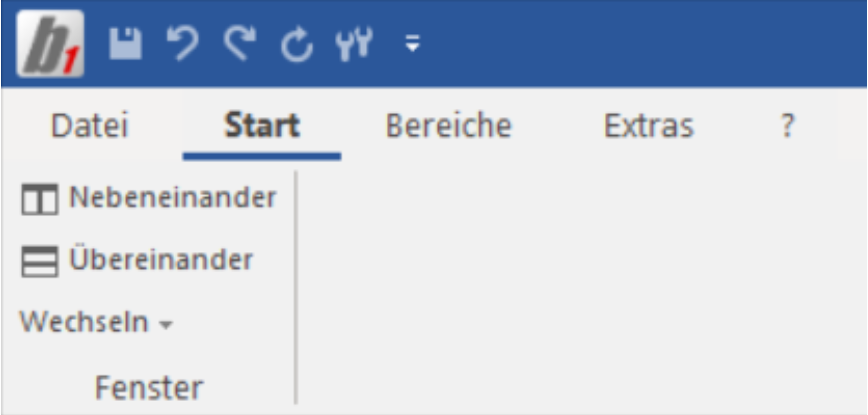Refresh using the circular arrow icon
The image size is (868, 415).
(x=297, y=44)
